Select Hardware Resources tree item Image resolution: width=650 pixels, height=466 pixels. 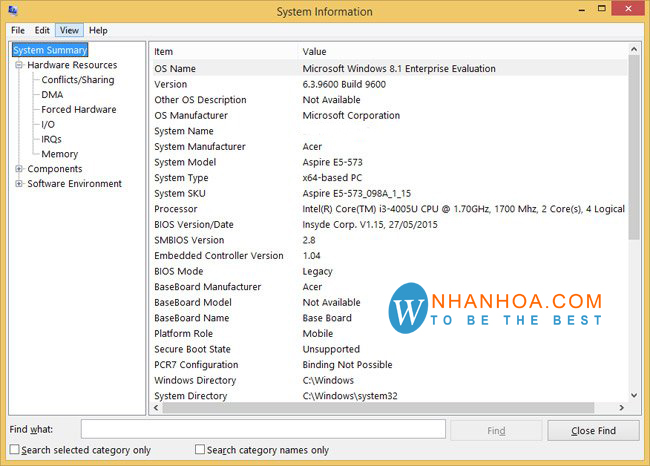click(x=72, y=65)
